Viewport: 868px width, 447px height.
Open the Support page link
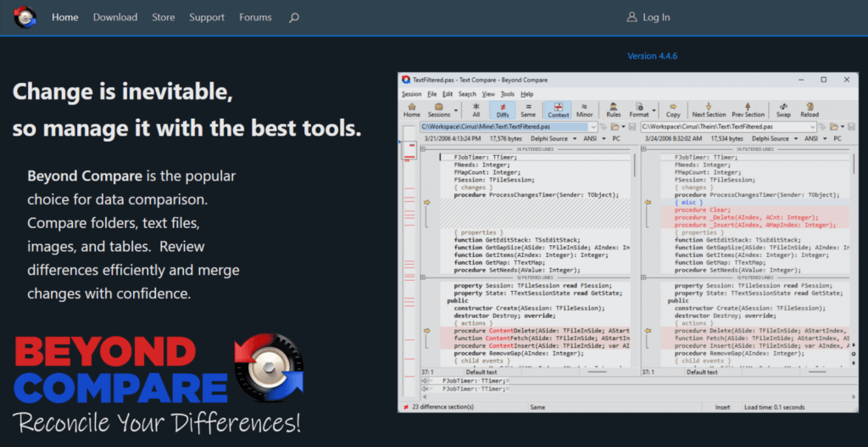(x=207, y=17)
